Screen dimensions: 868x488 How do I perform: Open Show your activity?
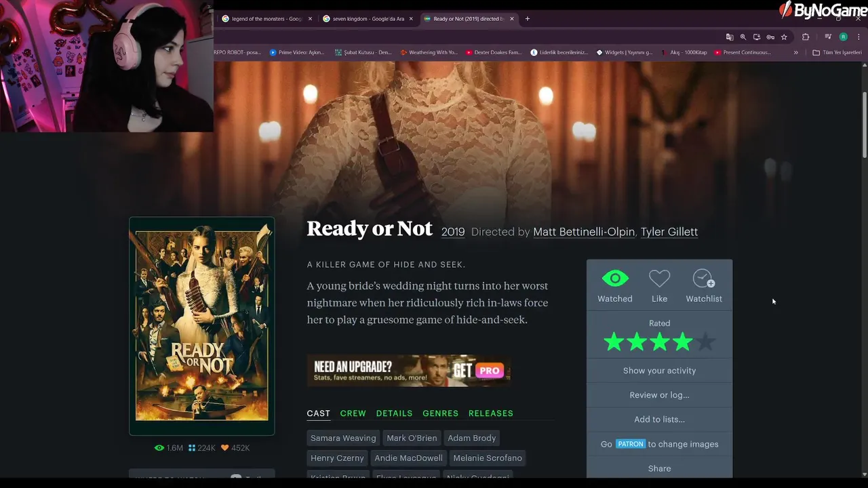click(659, 371)
